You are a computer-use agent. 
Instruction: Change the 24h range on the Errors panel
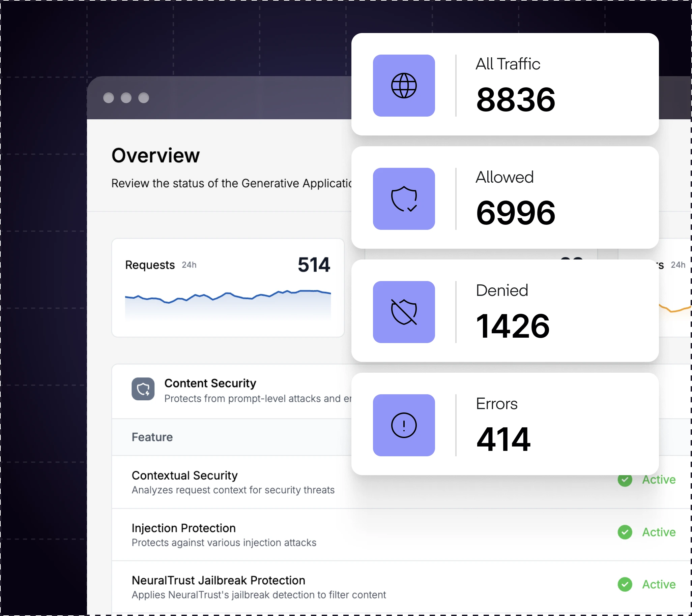(x=678, y=265)
